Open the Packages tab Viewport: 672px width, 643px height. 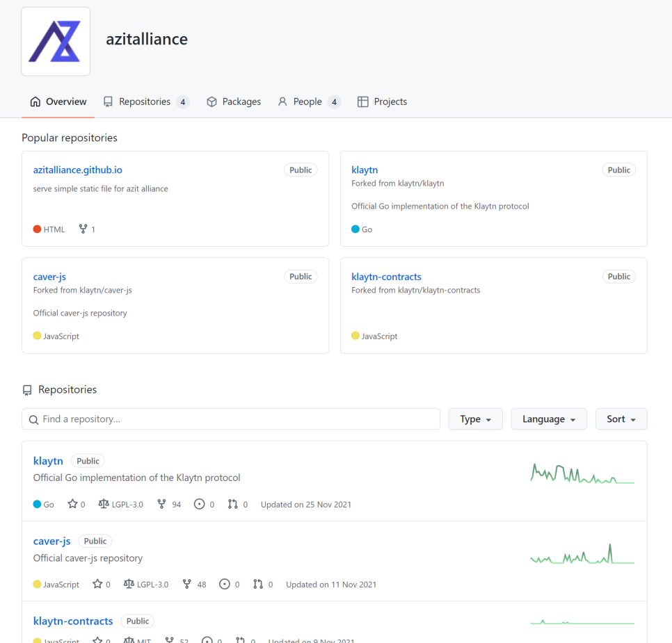point(234,102)
